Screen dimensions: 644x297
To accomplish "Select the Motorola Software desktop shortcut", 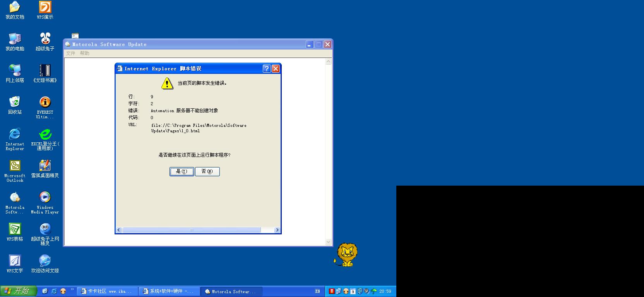I will click(x=15, y=203).
